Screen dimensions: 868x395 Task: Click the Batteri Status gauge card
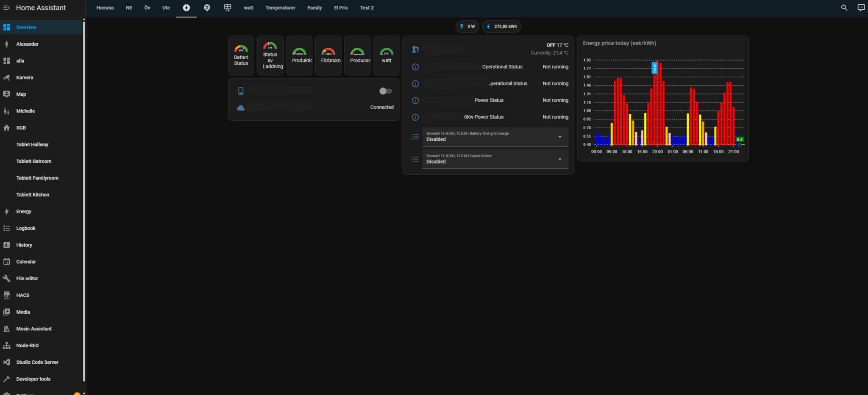[241, 55]
